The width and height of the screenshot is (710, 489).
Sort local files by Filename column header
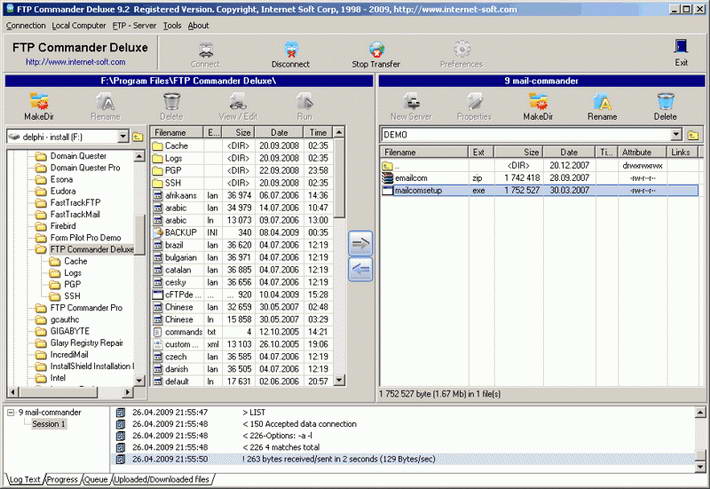click(177, 133)
